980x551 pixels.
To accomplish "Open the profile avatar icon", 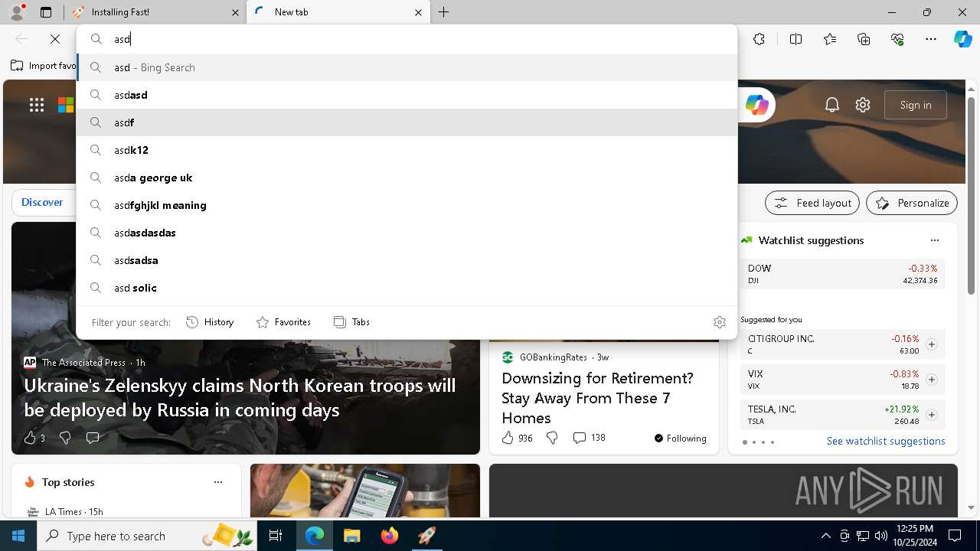I will 16,12.
